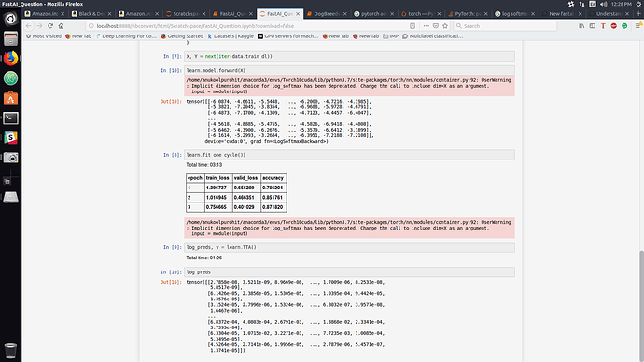The height and width of the screenshot is (362, 644).
Task: Open the Library toolbar icon
Action: click(x=581, y=26)
